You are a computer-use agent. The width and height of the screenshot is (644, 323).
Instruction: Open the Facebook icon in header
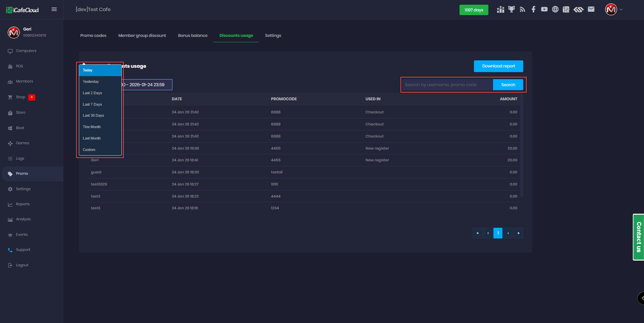coord(533,9)
